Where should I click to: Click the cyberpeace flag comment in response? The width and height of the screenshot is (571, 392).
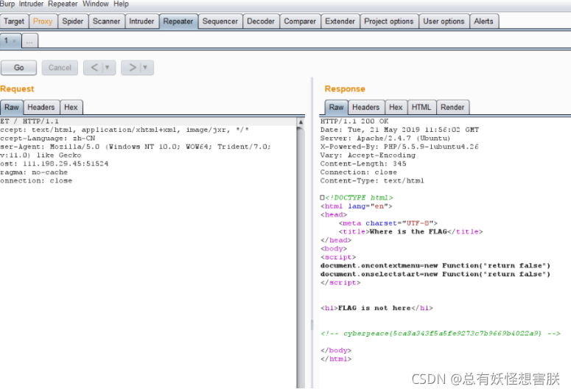[x=441, y=333]
